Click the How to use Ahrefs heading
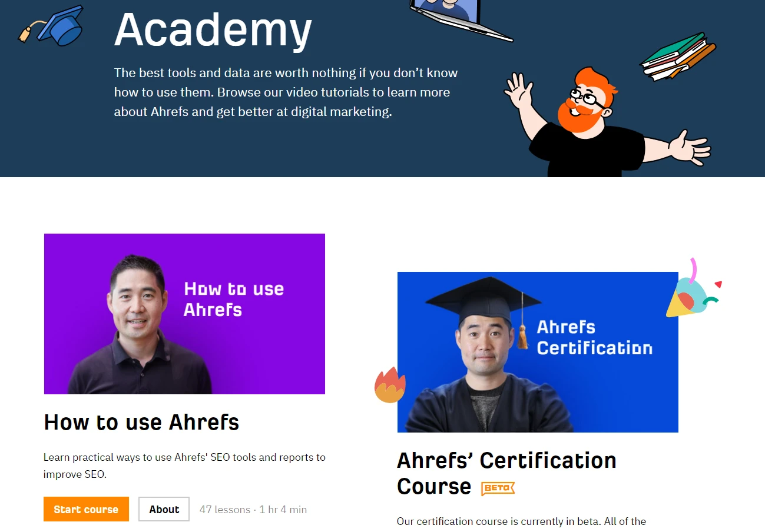 141,422
